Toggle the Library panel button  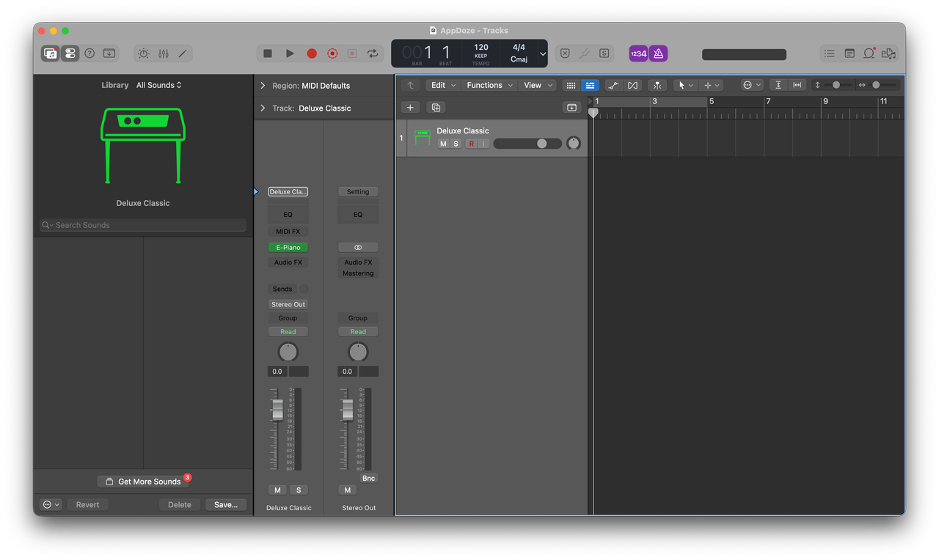(x=51, y=54)
